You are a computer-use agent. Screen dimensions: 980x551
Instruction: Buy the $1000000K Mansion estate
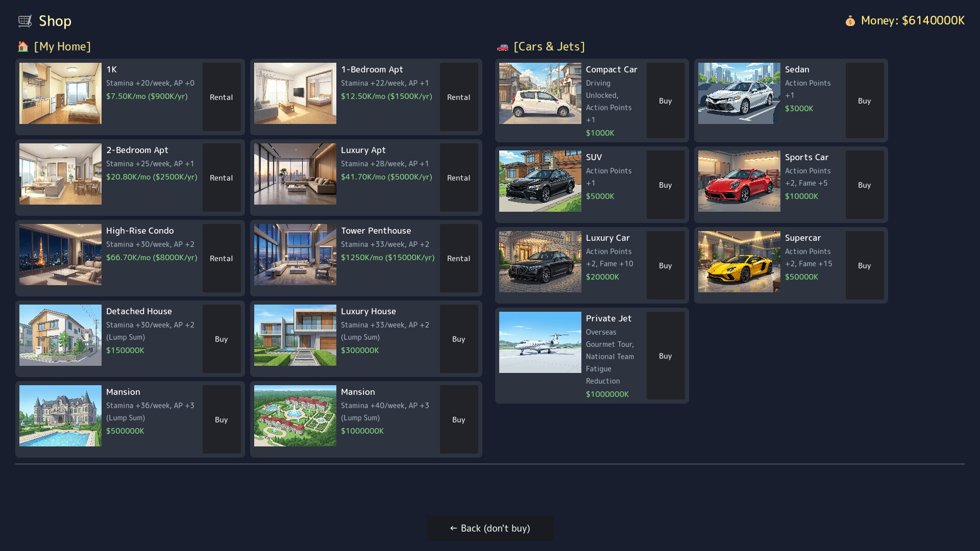[458, 419]
